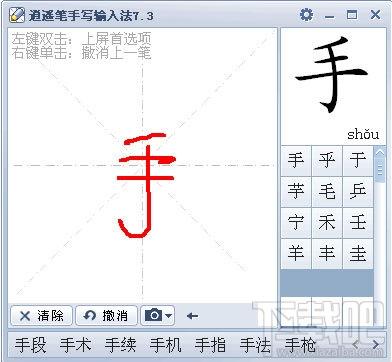The width and height of the screenshot is (392, 362).
Task: Select candidate character 羊
Action: 296,254
